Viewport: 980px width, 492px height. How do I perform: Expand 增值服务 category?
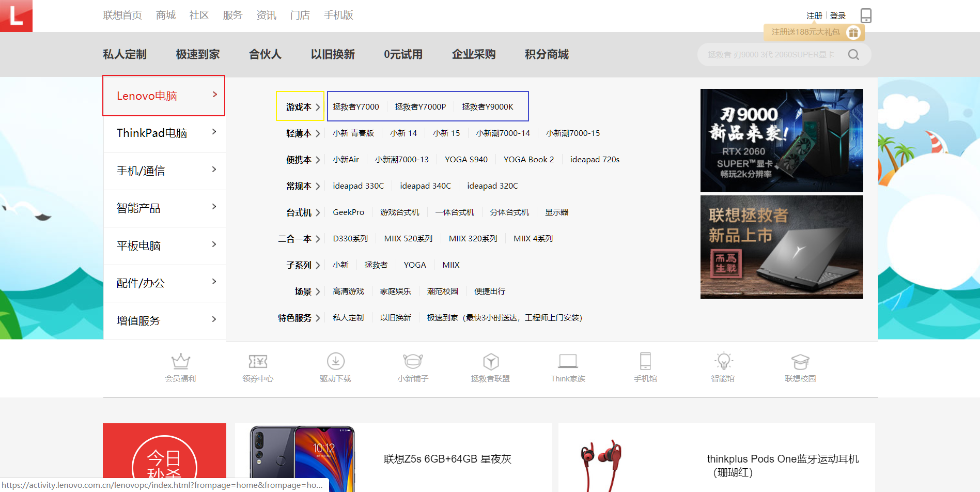pyautogui.click(x=164, y=320)
